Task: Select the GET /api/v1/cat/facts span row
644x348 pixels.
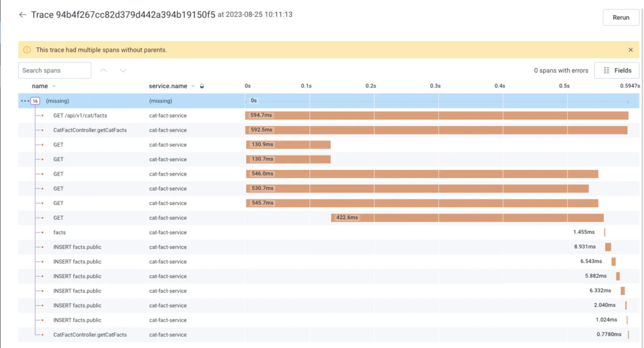Action: click(80, 116)
